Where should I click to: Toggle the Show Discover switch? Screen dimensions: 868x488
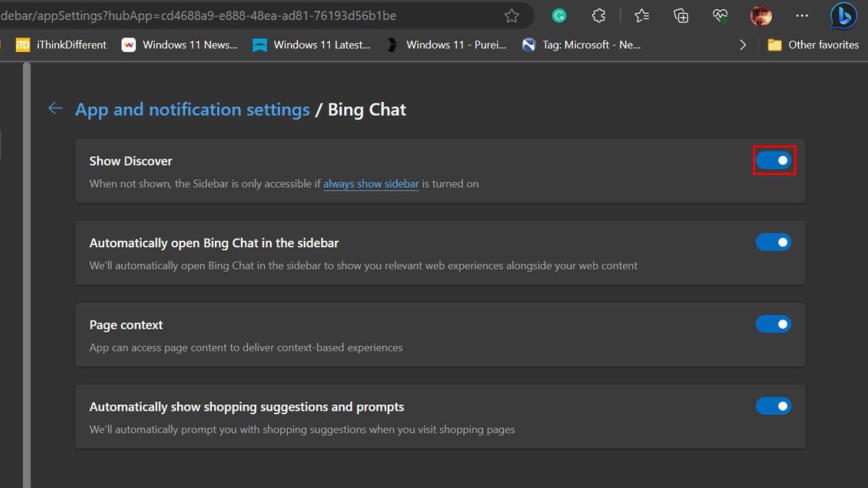click(773, 160)
